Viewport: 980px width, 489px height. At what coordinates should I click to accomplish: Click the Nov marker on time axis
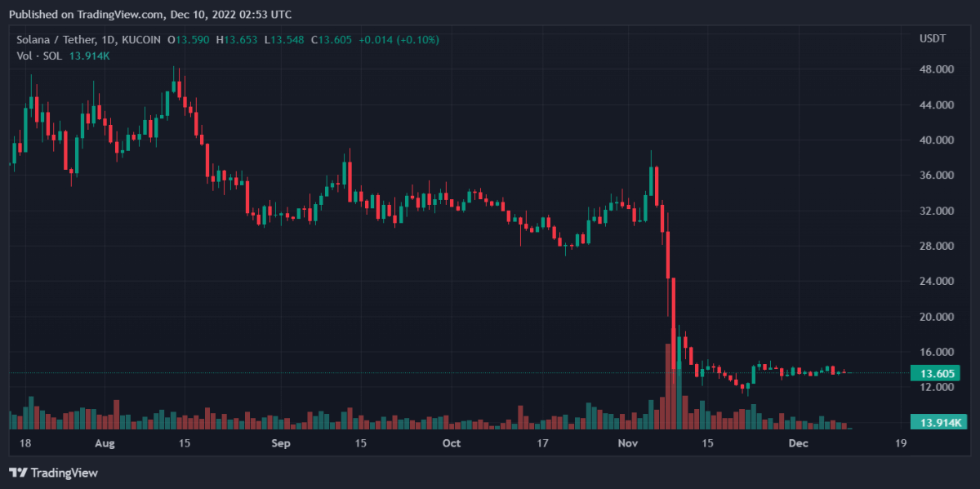click(628, 443)
